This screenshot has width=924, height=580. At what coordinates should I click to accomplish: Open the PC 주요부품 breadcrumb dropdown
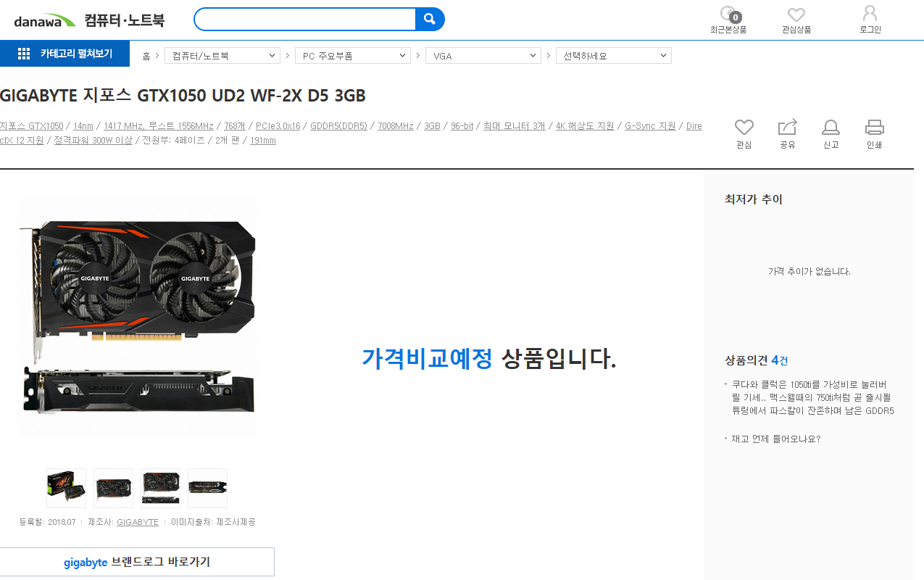353,56
